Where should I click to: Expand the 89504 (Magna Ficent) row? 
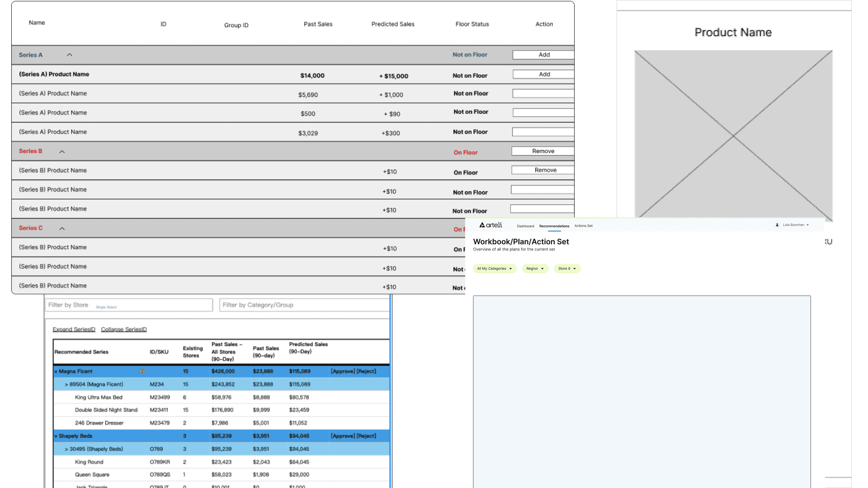[x=66, y=385]
